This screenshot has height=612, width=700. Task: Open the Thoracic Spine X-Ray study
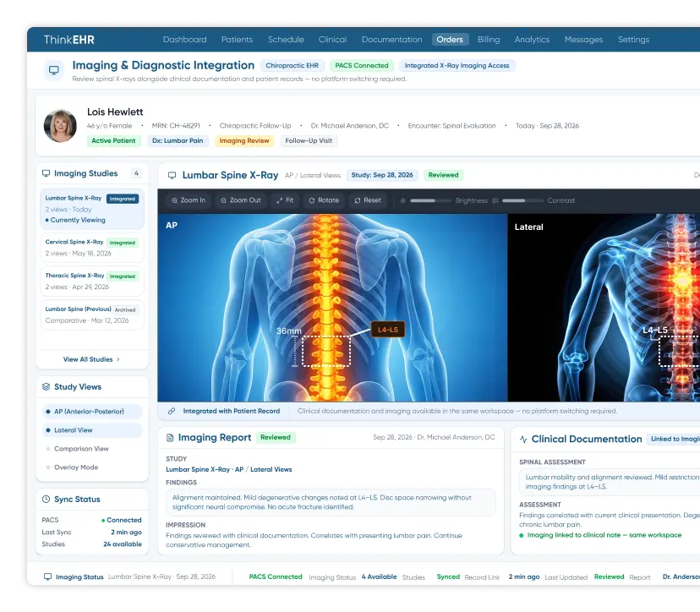92,281
